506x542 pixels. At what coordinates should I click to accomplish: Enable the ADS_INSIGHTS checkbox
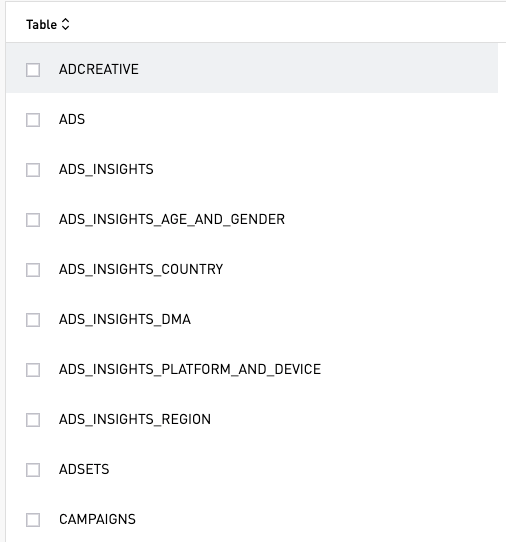(x=33, y=170)
